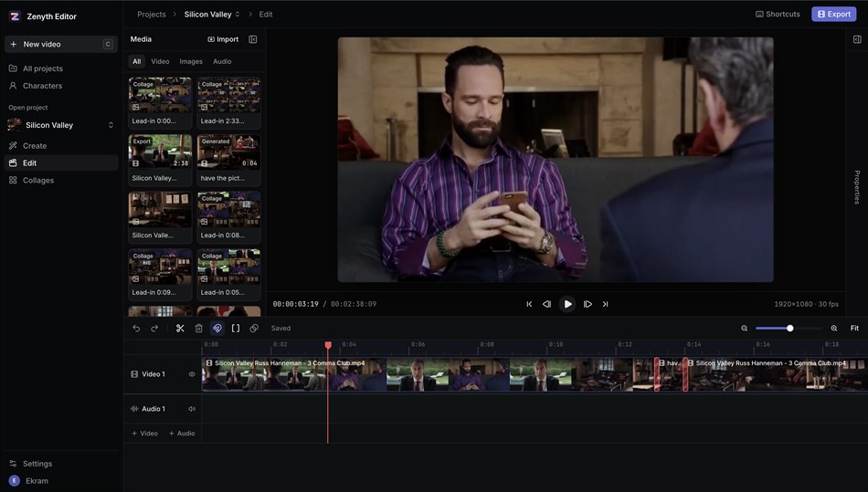Select the Lead-in 0:00 collage thumbnail
The height and width of the screenshot is (492, 868).
point(160,103)
